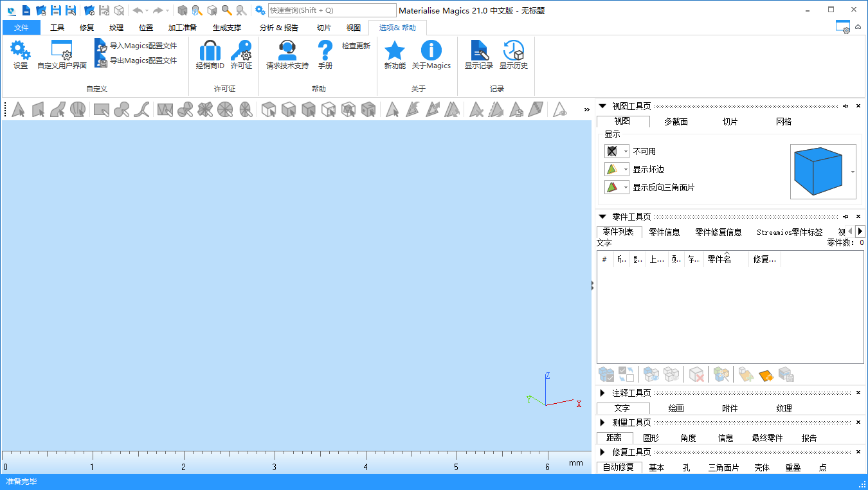Click the delete part red X cube icon
Viewport: 868px width, 490px height.
point(696,375)
